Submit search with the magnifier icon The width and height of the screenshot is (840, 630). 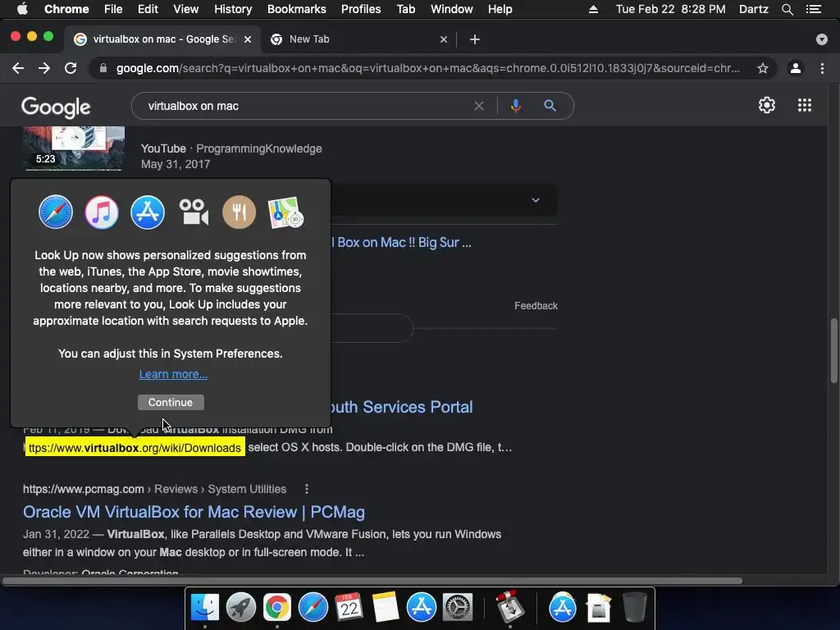[550, 106]
